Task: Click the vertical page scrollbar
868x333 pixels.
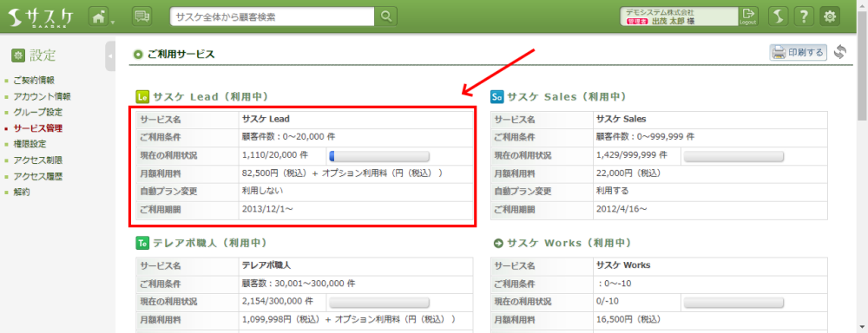Action: coord(863,166)
